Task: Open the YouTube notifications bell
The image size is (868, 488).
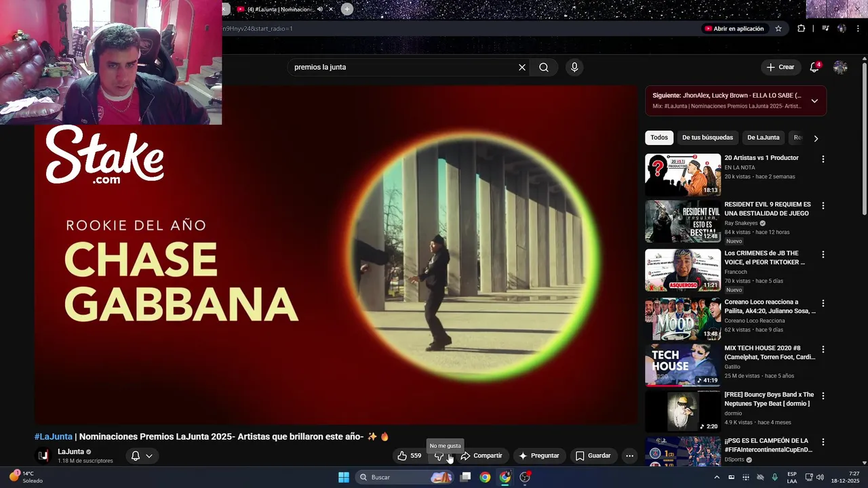Action: click(814, 67)
